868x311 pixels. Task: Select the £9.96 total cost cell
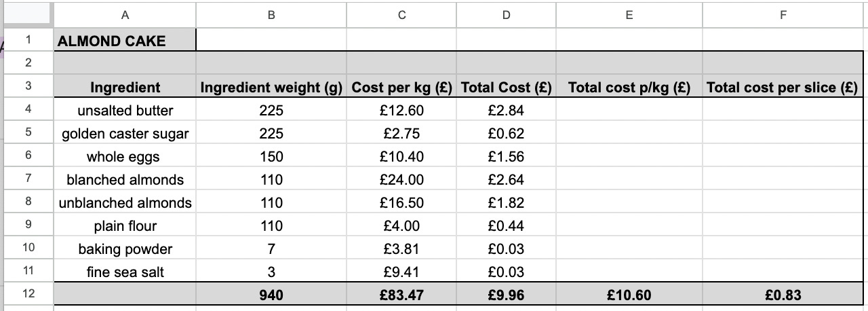pyautogui.click(x=506, y=295)
